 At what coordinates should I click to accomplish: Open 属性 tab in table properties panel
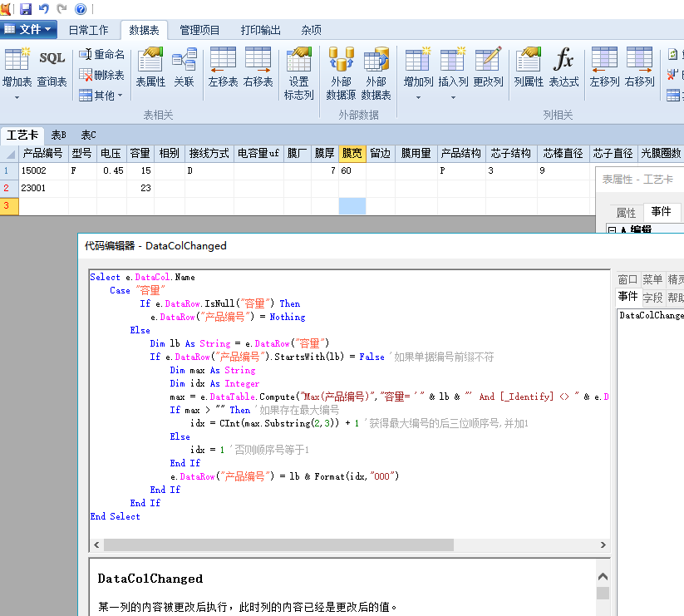[626, 213]
